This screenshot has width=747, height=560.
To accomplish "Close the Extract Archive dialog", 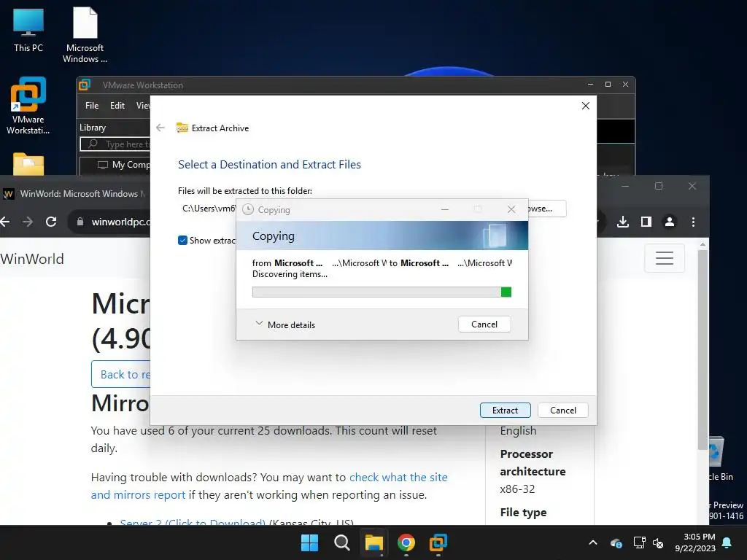I will tap(586, 106).
